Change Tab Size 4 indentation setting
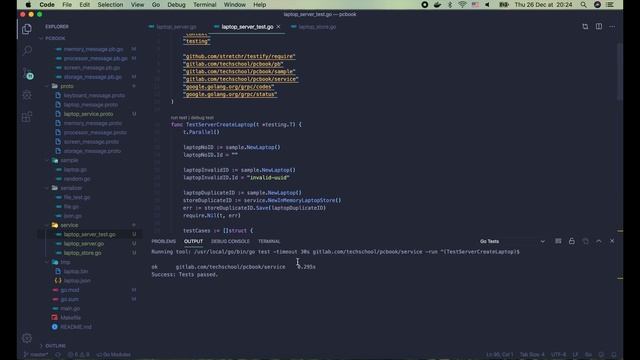This screenshot has height=360, width=640. coord(532,355)
